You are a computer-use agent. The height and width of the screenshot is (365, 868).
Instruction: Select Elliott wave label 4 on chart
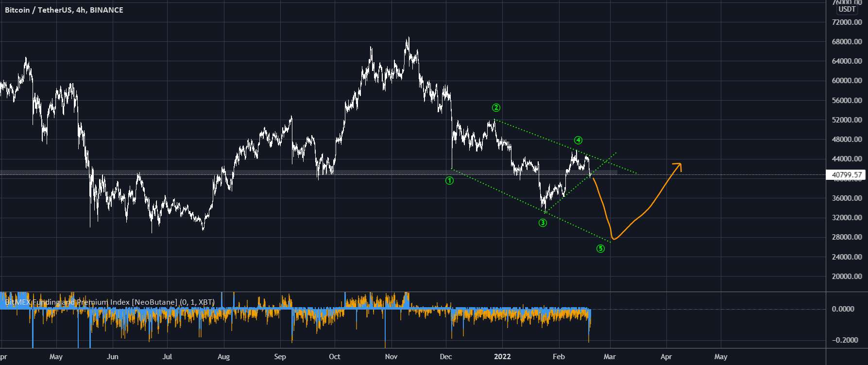point(578,140)
